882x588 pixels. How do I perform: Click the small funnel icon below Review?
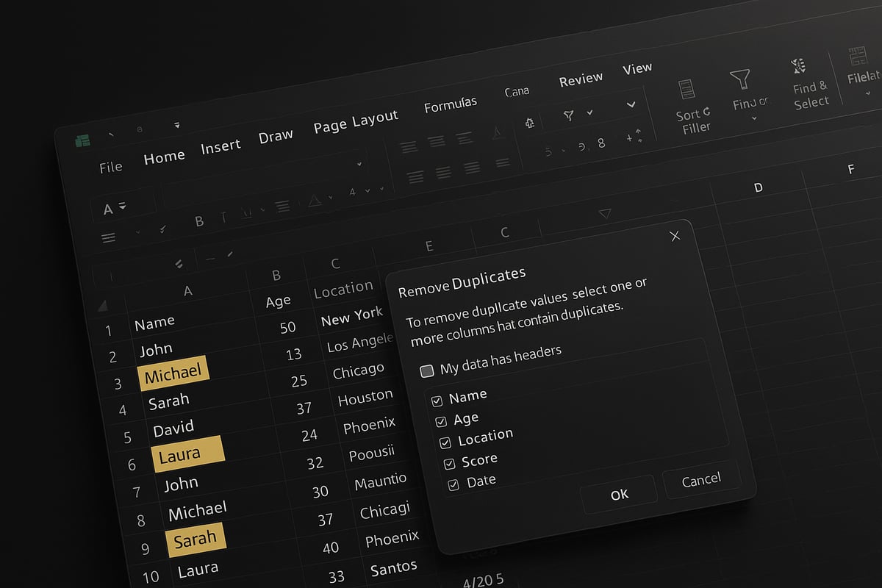tap(568, 115)
